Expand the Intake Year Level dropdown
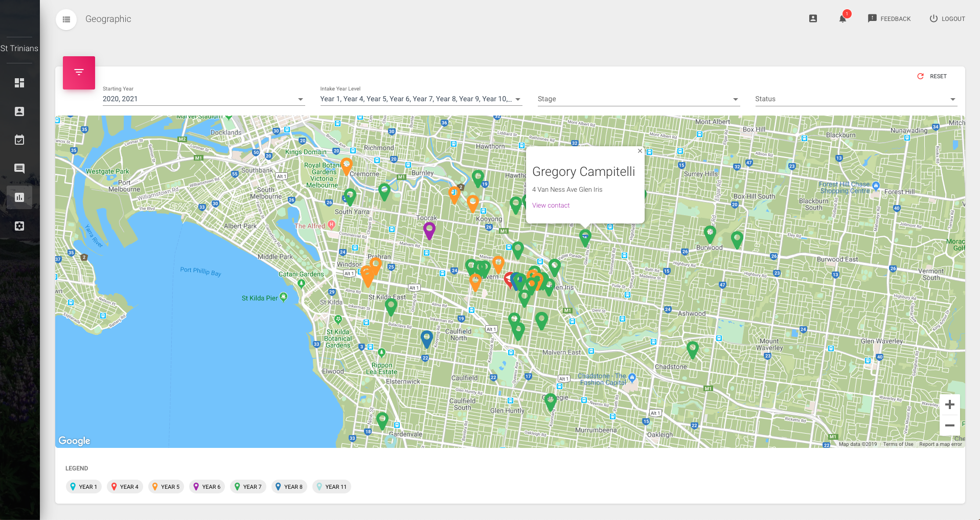Screen dimensions: 980x520 pyautogui.click(x=421, y=99)
